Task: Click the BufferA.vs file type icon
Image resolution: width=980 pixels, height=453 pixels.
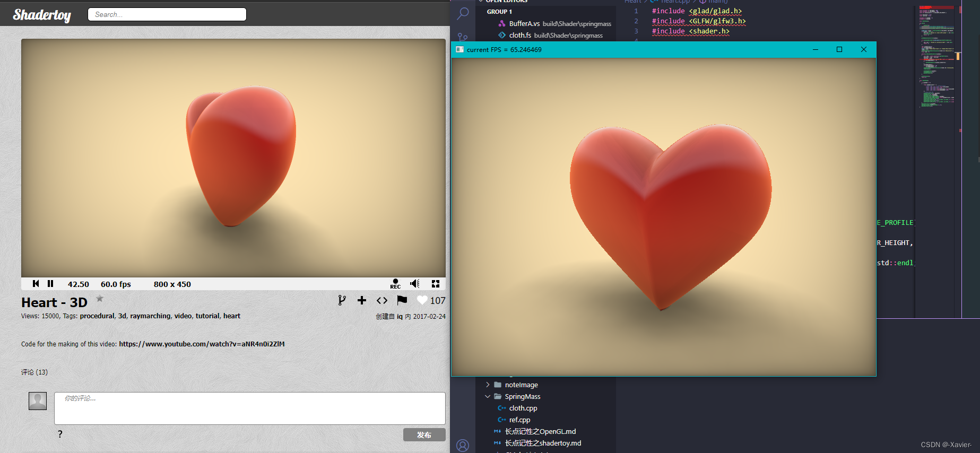Action: (502, 23)
